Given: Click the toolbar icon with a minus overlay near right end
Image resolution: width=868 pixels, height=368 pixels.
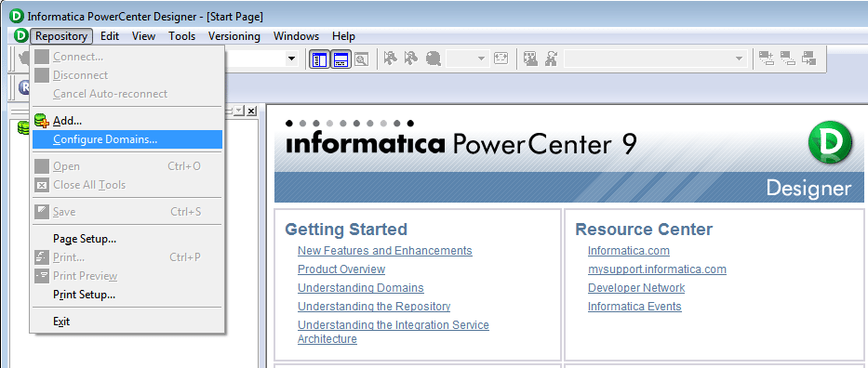Looking at the screenshot, I should point(788,58).
